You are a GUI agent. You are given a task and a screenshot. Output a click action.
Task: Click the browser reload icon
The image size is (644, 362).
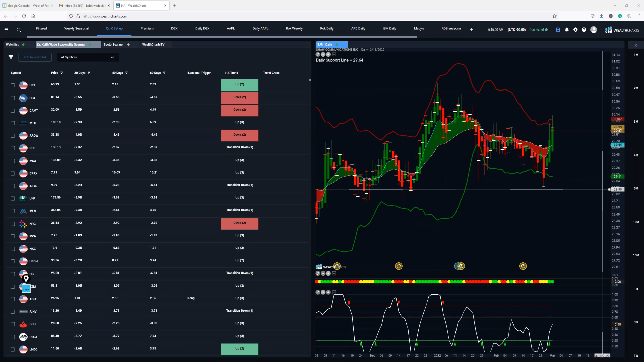pos(24,16)
